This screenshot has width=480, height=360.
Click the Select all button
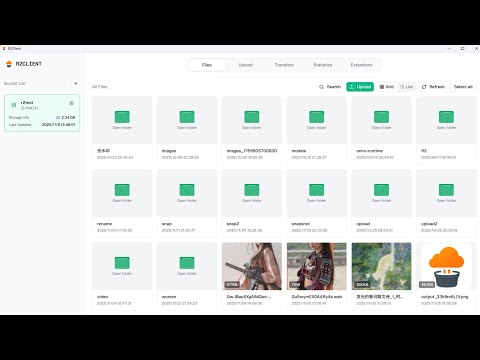click(463, 87)
